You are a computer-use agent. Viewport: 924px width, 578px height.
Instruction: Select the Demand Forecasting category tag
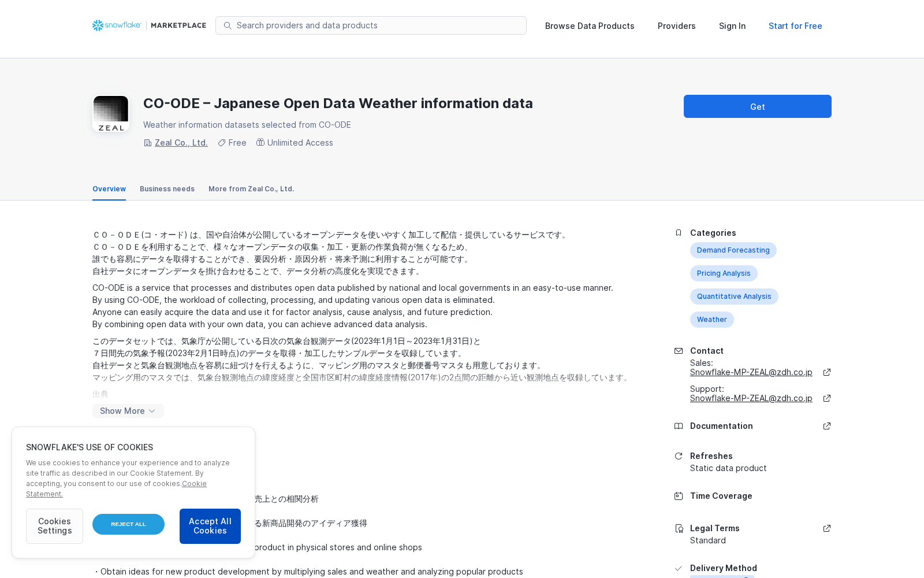pos(733,250)
